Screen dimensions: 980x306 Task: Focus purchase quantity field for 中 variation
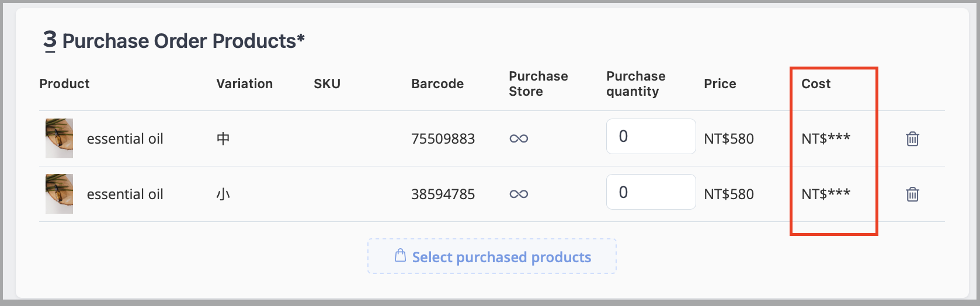(x=651, y=136)
